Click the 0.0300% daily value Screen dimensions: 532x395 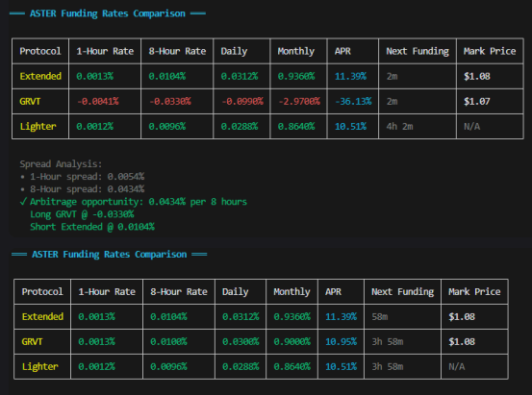tap(241, 342)
